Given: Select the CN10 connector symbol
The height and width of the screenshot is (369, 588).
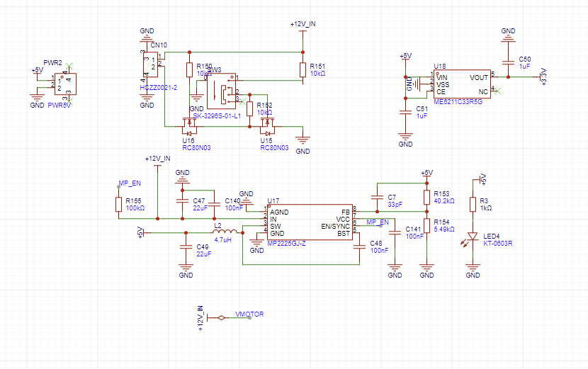Looking at the screenshot, I should point(150,64).
